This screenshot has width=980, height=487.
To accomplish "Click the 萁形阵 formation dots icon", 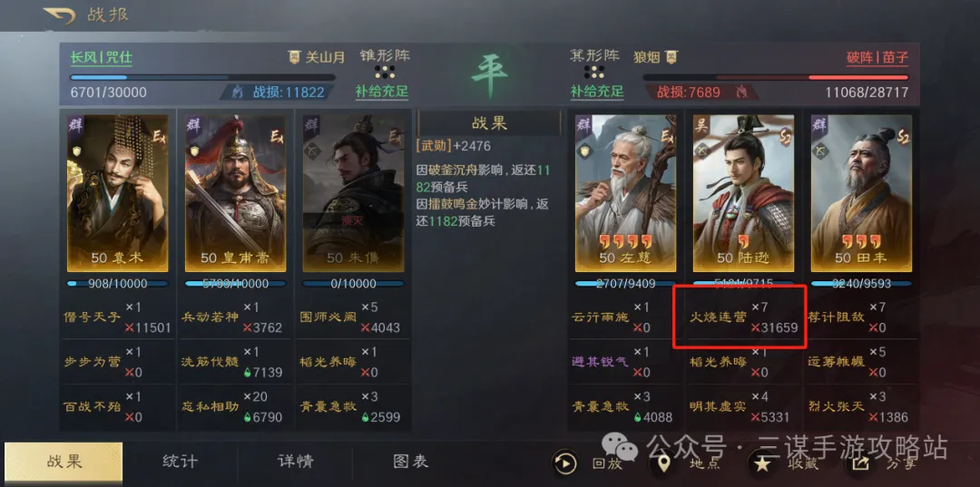I will [x=593, y=72].
